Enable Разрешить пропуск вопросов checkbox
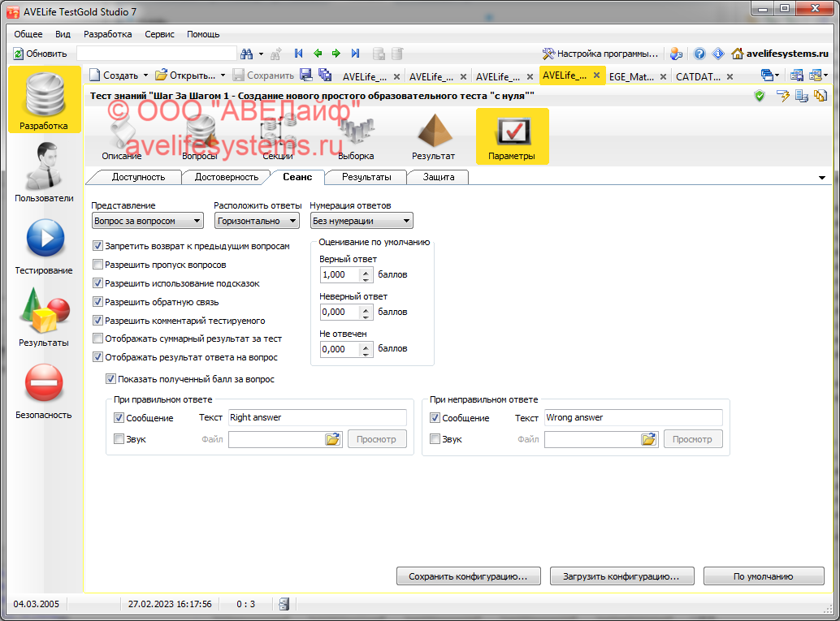The image size is (840, 621). point(98,265)
